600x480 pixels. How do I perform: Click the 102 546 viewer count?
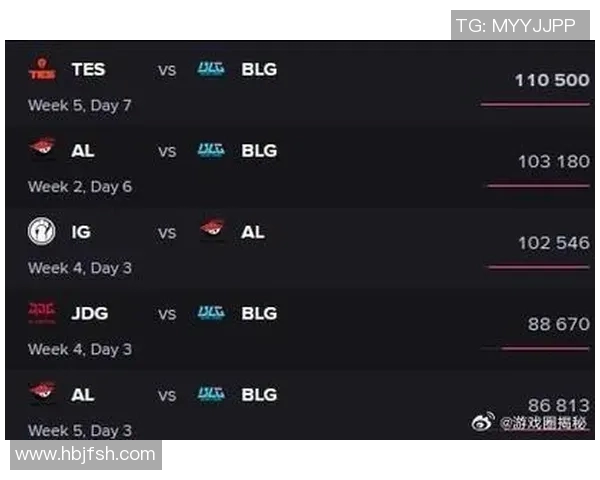click(x=553, y=243)
